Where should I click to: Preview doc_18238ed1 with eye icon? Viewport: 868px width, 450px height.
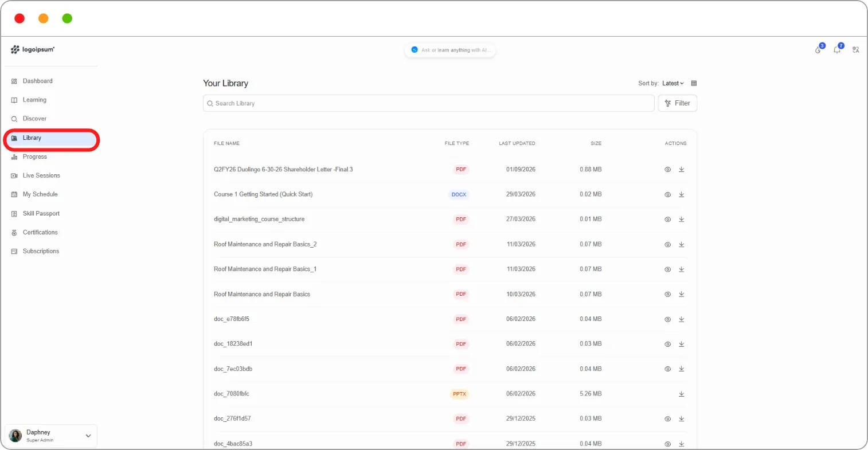point(667,344)
